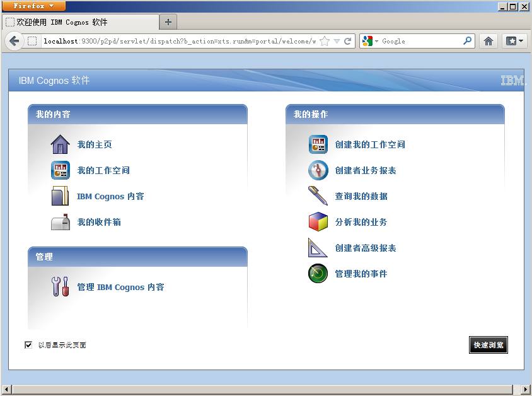532x396 pixels.
Task: Click the folder icon beside IBM Cognos 内容
Action: coord(60,196)
